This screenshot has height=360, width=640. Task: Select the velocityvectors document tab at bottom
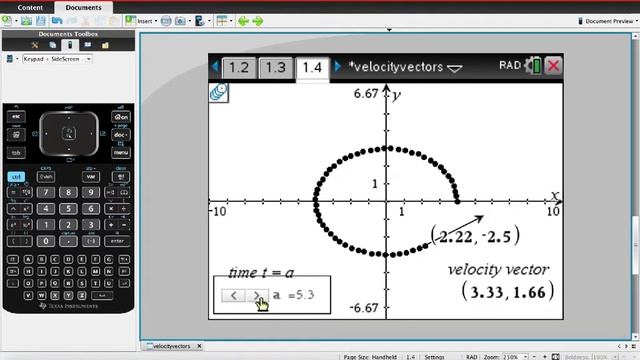171,346
